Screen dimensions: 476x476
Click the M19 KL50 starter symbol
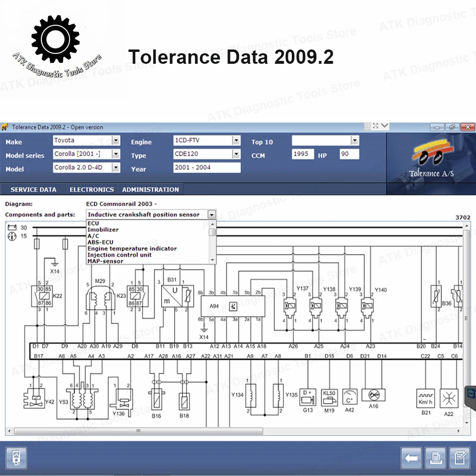click(329, 397)
